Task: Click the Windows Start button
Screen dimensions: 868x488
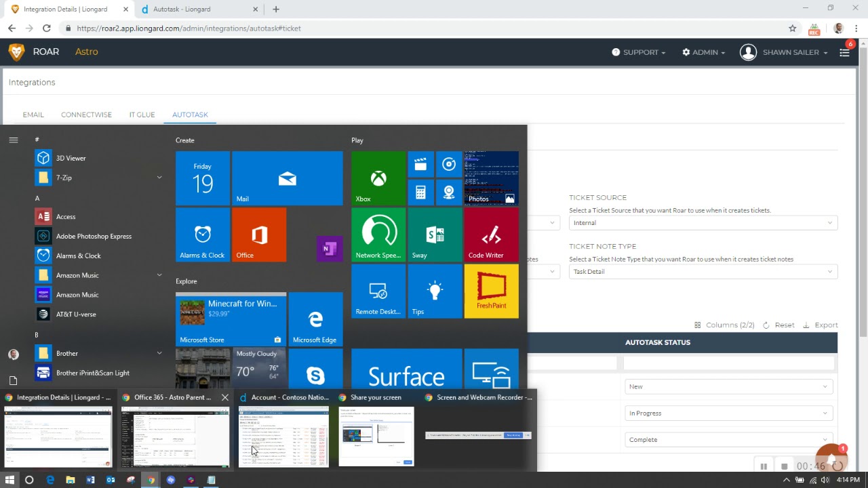Action: pos(9,480)
